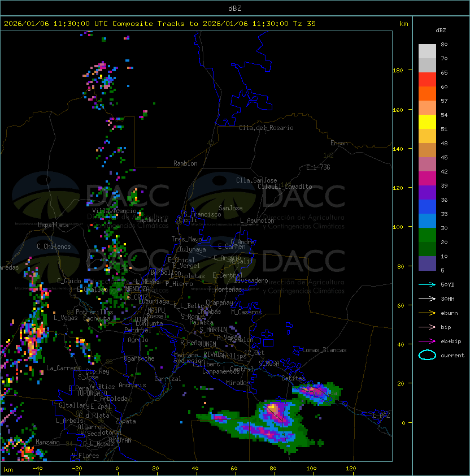Pick the yellow 51-54 dBZ swatch
The width and height of the screenshot is (470, 476).
[427, 122]
